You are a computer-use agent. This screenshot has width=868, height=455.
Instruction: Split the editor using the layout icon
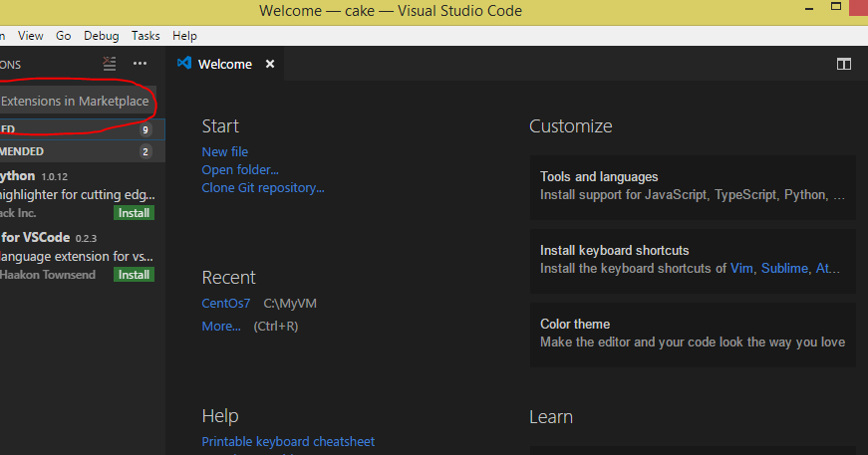[844, 64]
